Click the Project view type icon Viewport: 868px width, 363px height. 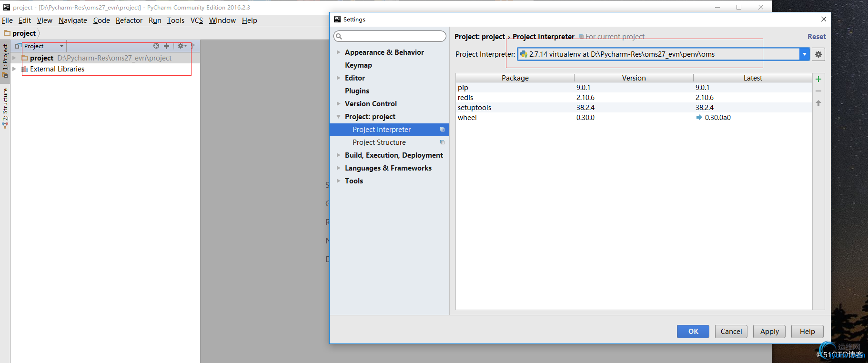18,46
